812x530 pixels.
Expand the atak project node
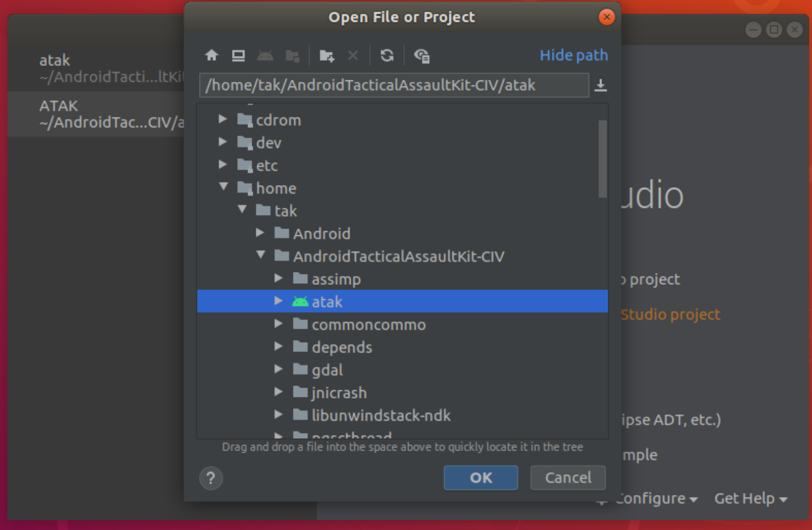pyautogui.click(x=279, y=301)
